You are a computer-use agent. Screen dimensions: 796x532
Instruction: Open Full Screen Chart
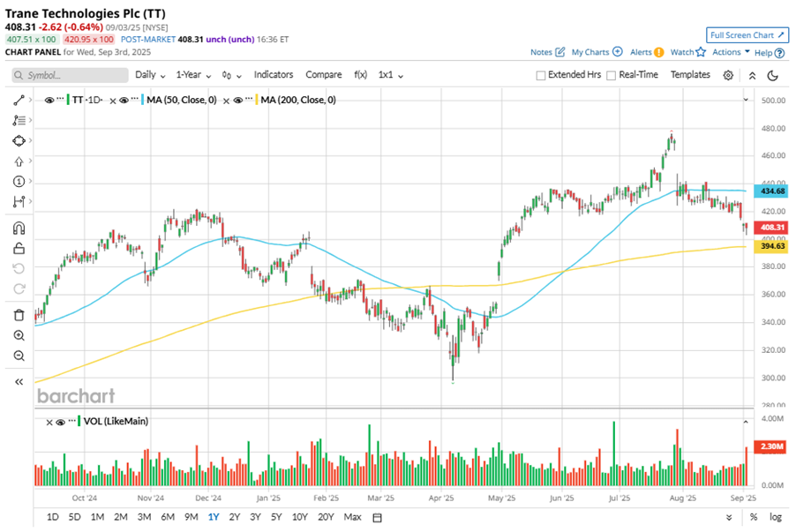747,35
